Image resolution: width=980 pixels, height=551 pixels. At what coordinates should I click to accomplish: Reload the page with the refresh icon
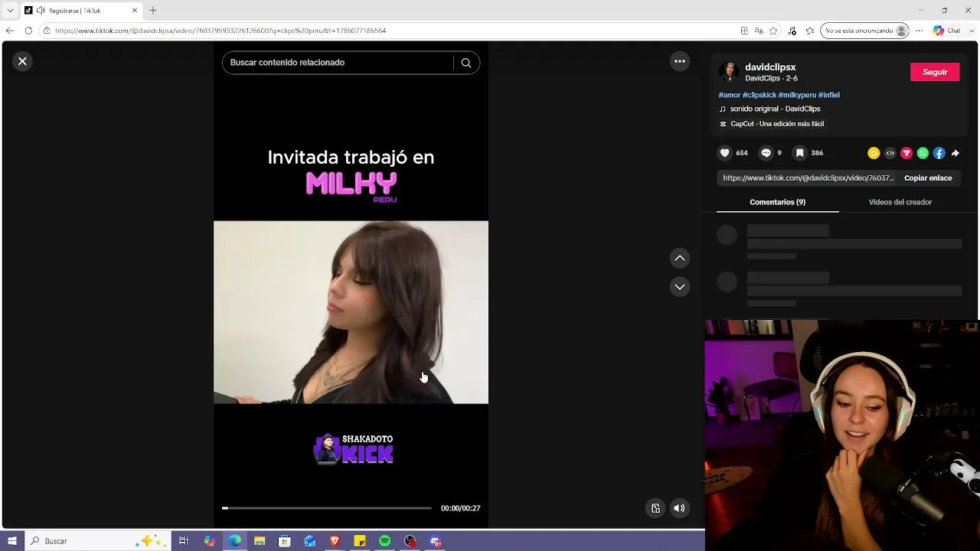coord(28,31)
